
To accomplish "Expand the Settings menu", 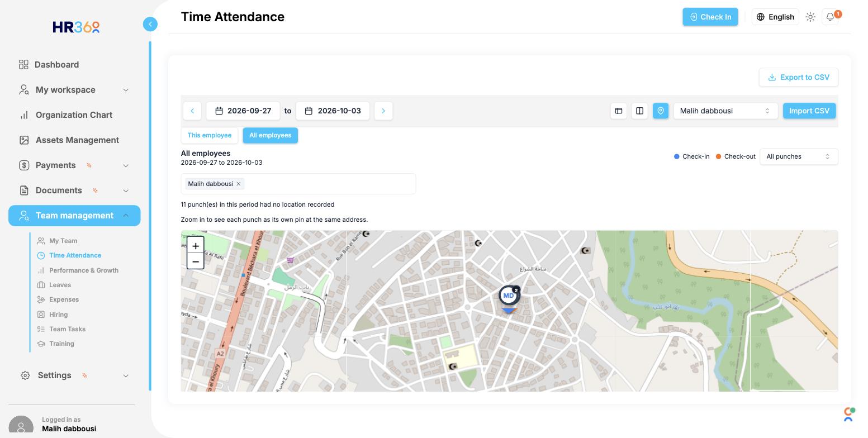I will tap(74, 375).
